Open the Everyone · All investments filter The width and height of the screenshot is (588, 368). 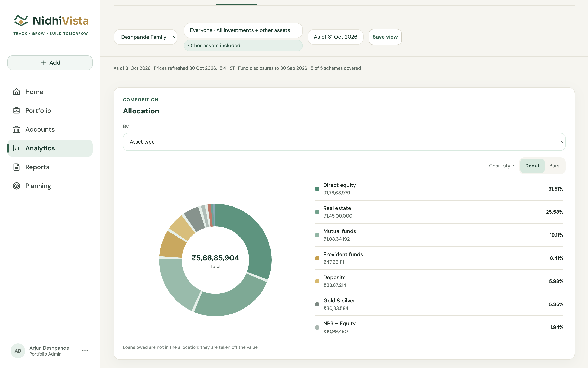coord(243,30)
